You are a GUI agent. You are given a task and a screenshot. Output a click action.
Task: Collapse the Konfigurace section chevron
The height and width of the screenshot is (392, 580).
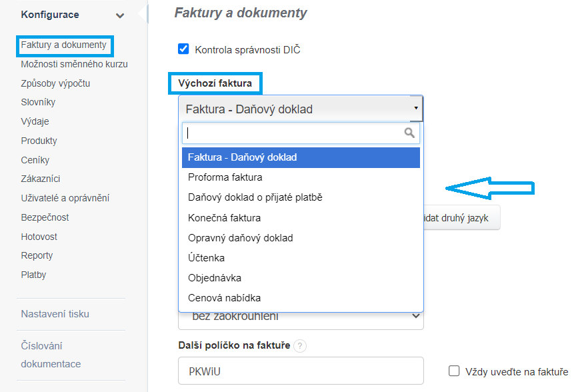click(120, 15)
